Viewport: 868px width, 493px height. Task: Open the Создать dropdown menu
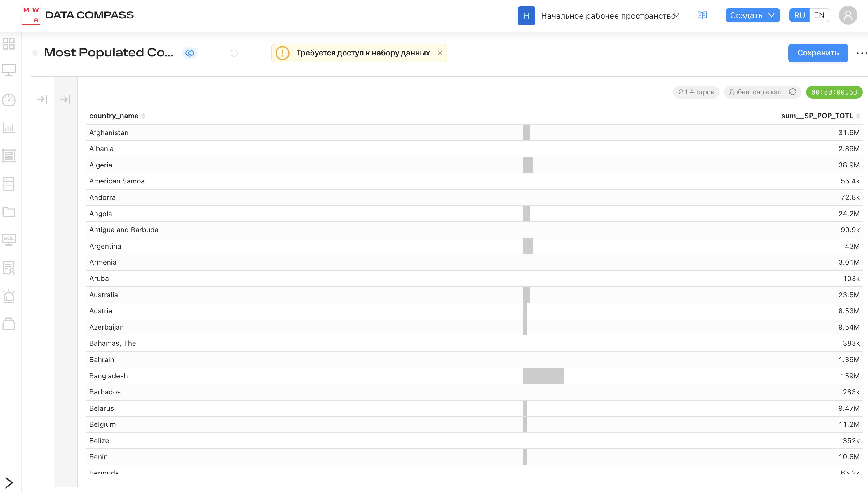(752, 15)
